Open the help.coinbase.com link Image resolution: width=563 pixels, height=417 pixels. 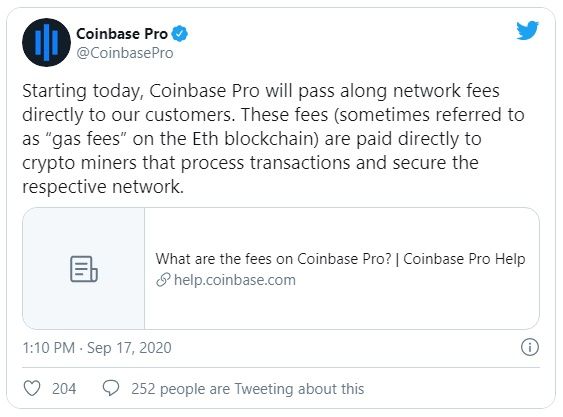pos(235,280)
